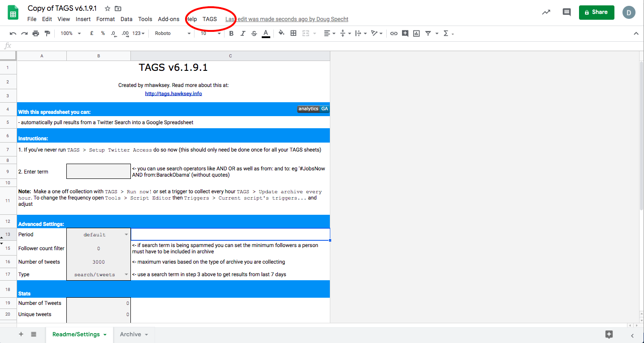Toggle bold formatting

(231, 34)
